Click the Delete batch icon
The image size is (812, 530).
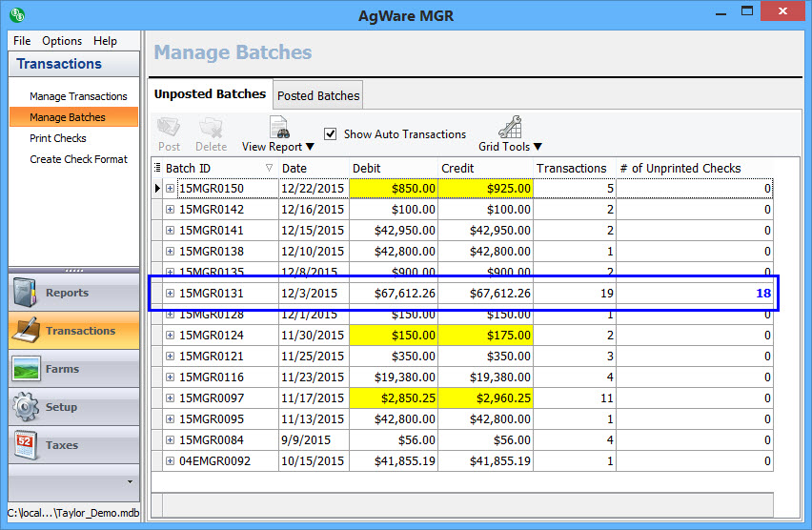[211, 127]
